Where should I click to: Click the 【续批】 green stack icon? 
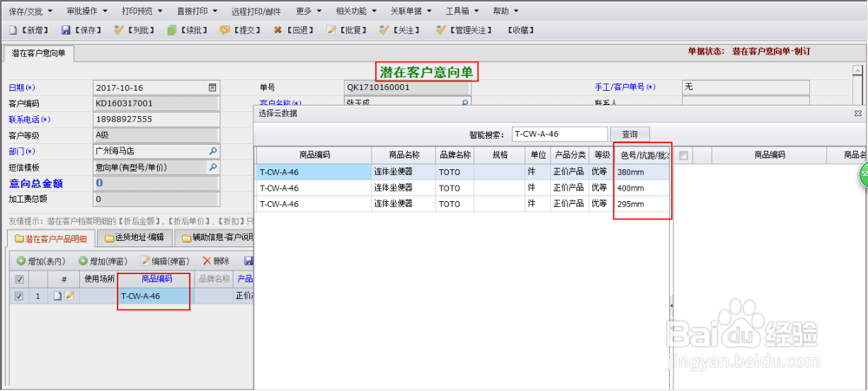click(172, 30)
